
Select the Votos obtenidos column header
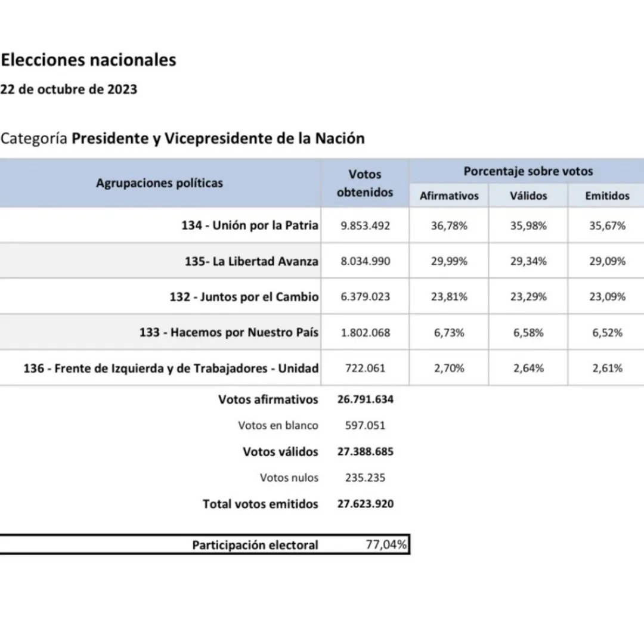pyautogui.click(x=365, y=183)
